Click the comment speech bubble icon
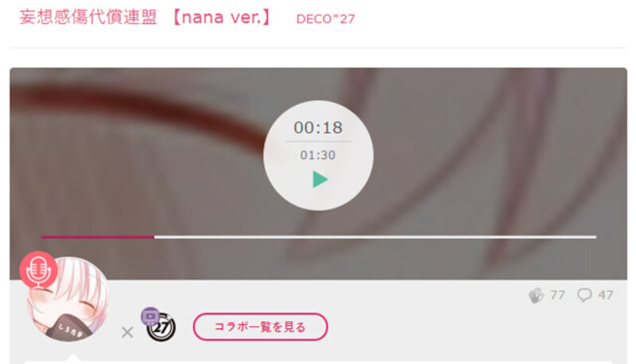 (584, 295)
